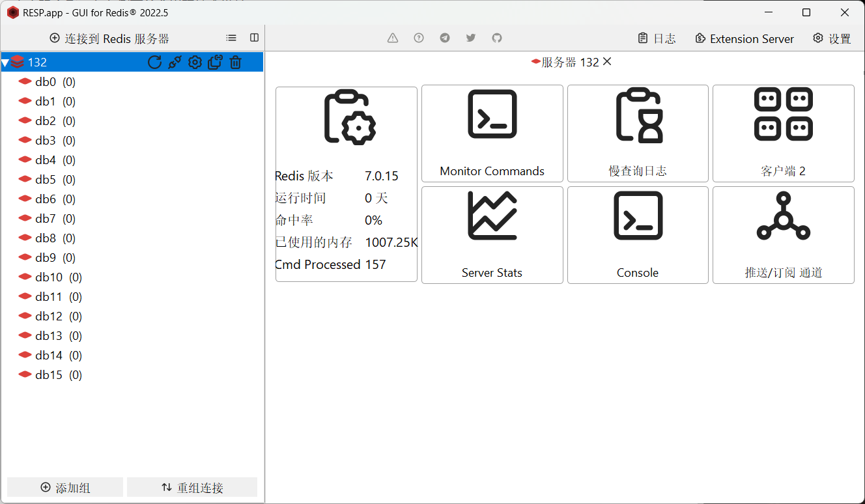Click the Redis version value 7.0.15
Viewport: 865px width, 504px height.
tap(381, 176)
